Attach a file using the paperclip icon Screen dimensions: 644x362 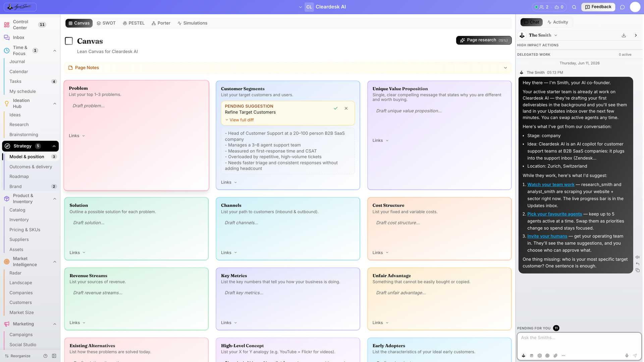point(555,356)
